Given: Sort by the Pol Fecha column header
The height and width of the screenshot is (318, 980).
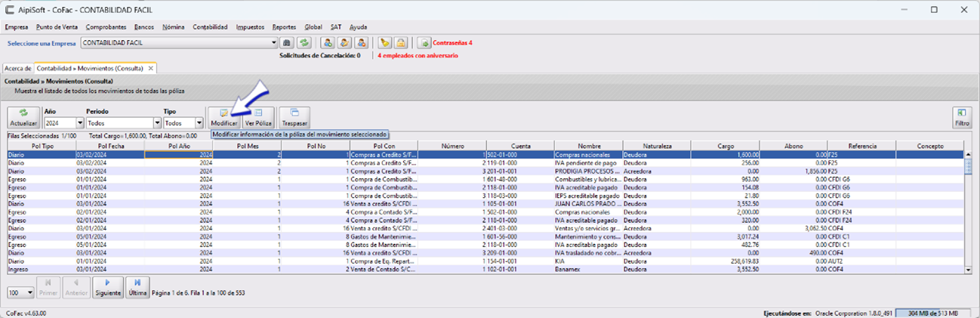Looking at the screenshot, I should click(110, 146).
